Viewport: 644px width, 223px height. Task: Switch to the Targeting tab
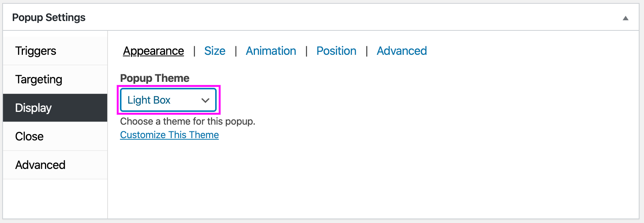pyautogui.click(x=55, y=79)
